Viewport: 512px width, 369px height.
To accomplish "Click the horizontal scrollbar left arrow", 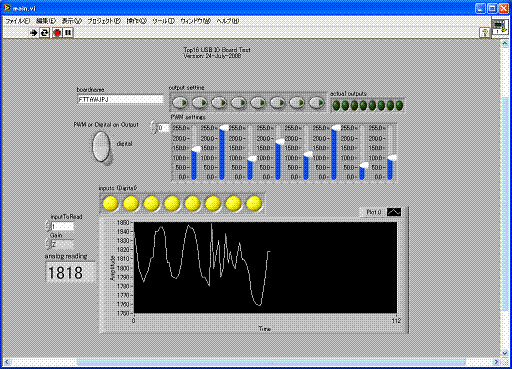I will click(x=7, y=362).
